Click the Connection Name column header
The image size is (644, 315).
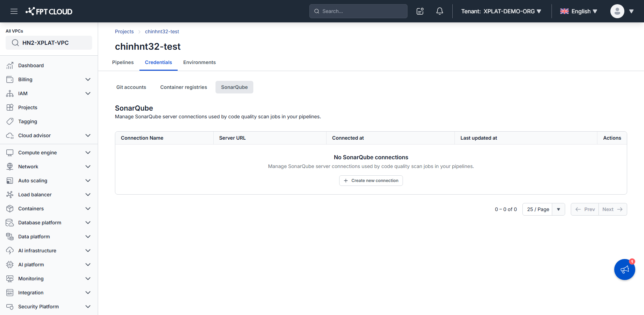click(164, 138)
